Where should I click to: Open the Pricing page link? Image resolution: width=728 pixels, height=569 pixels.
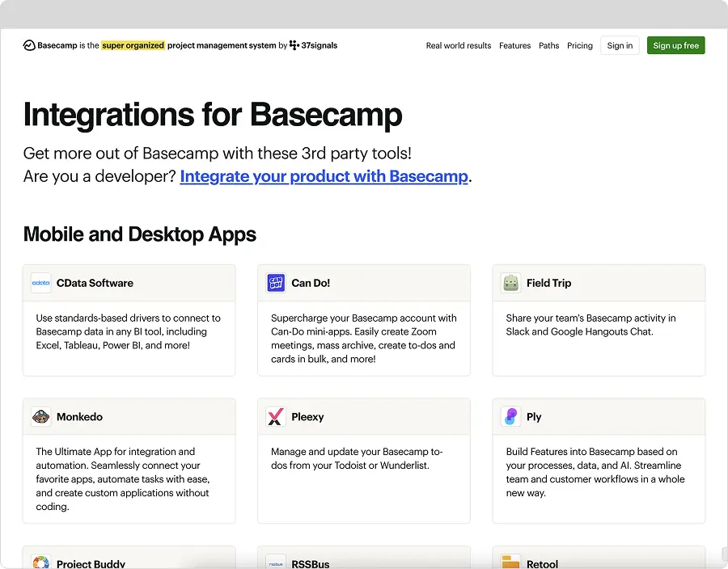coord(580,46)
